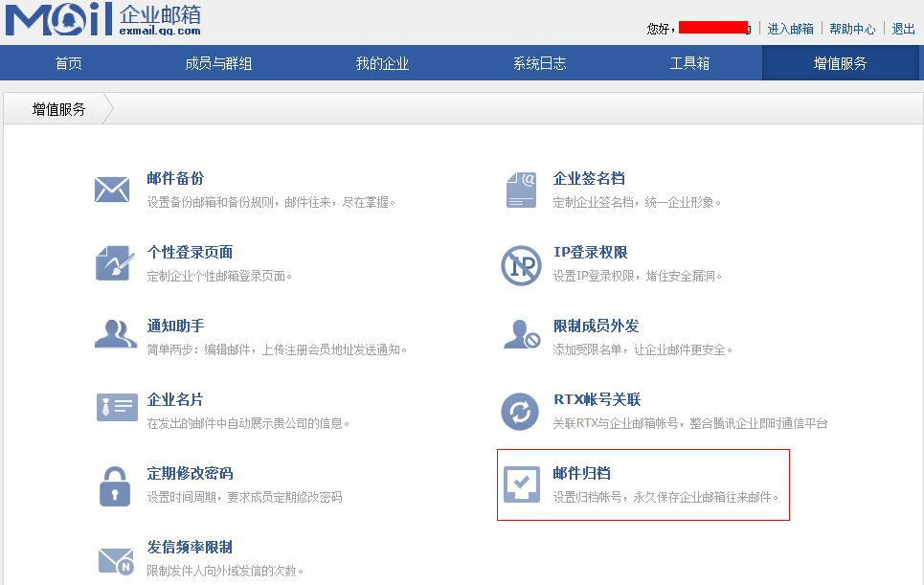Screen dimensions: 924x585
Task: Open the 首页 navigation tab
Action: coord(69,63)
